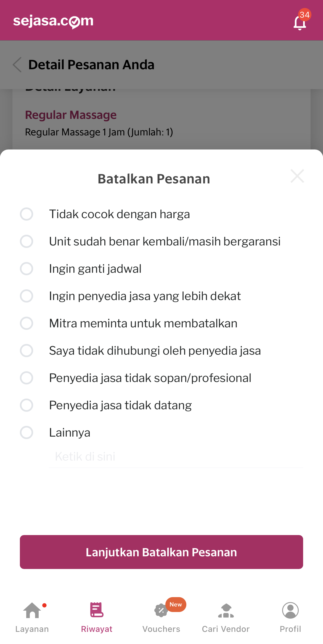
Task: Go back from Detail Pesanan Anda
Action: (17, 65)
